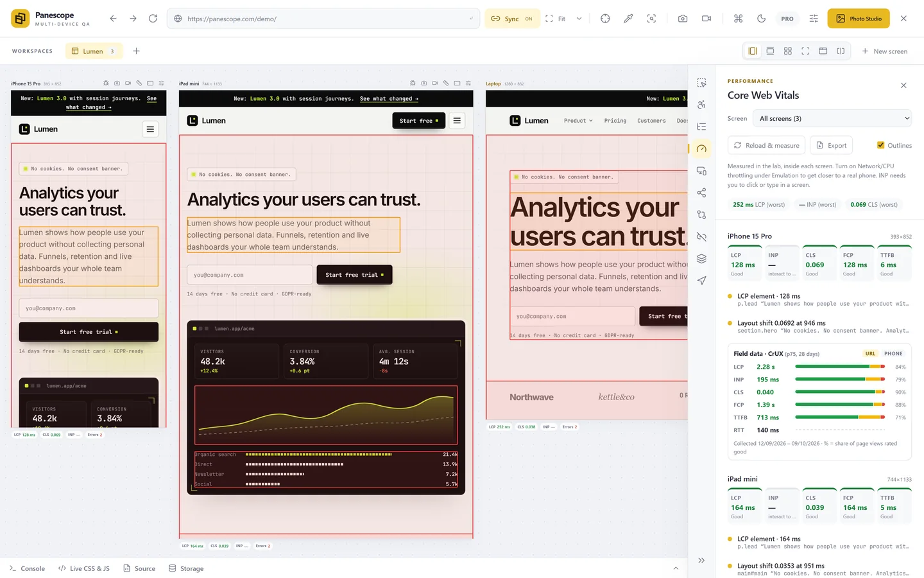The width and height of the screenshot is (924, 578).
Task: Toggle dark mode moon icon
Action: (x=761, y=19)
